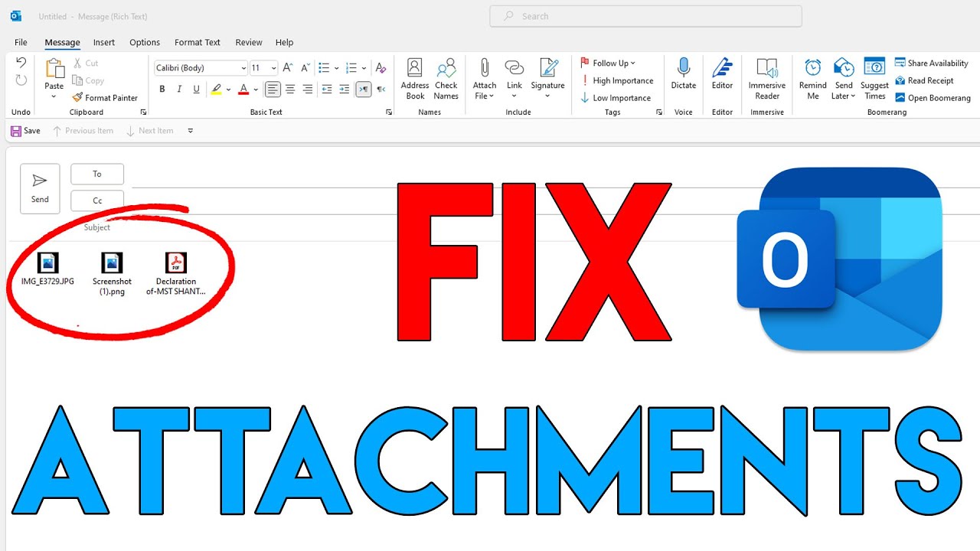Decrease the paragraph indent

(x=327, y=90)
